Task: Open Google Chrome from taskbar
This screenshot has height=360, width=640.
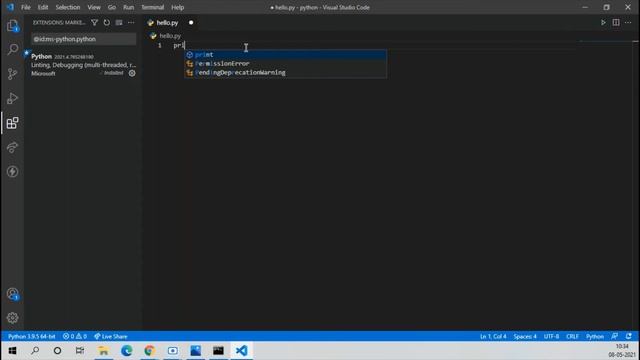Action: (149, 351)
